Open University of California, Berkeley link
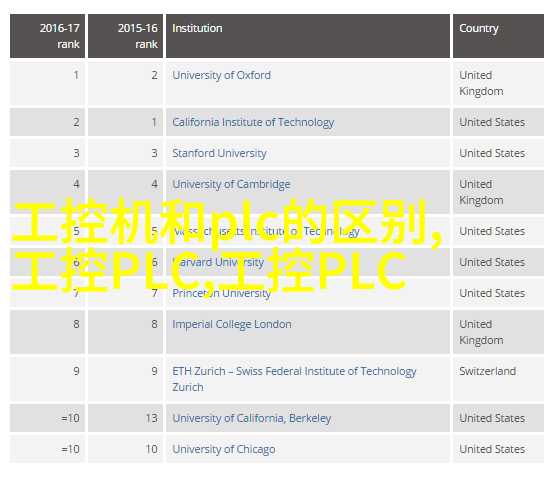The height and width of the screenshot is (480, 560). click(251, 418)
